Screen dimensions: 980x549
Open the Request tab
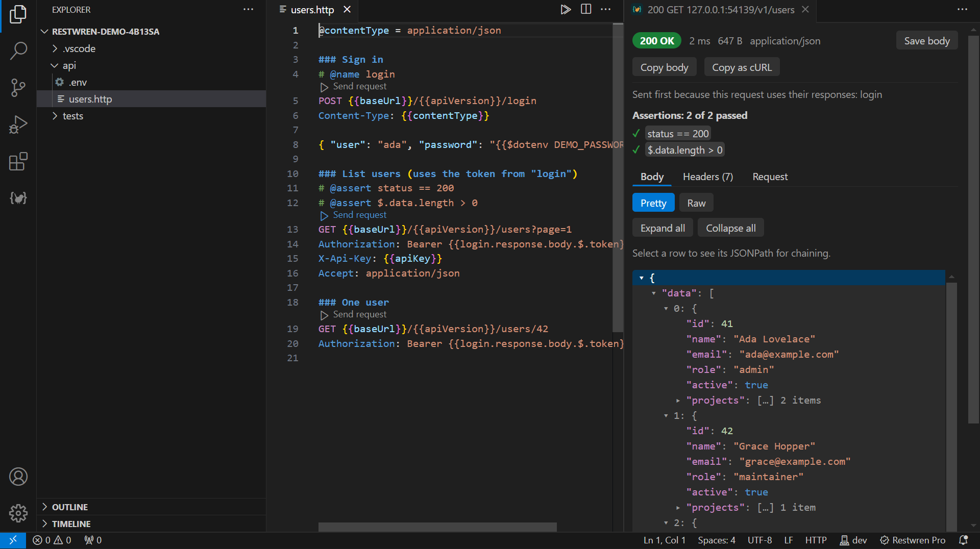click(770, 177)
